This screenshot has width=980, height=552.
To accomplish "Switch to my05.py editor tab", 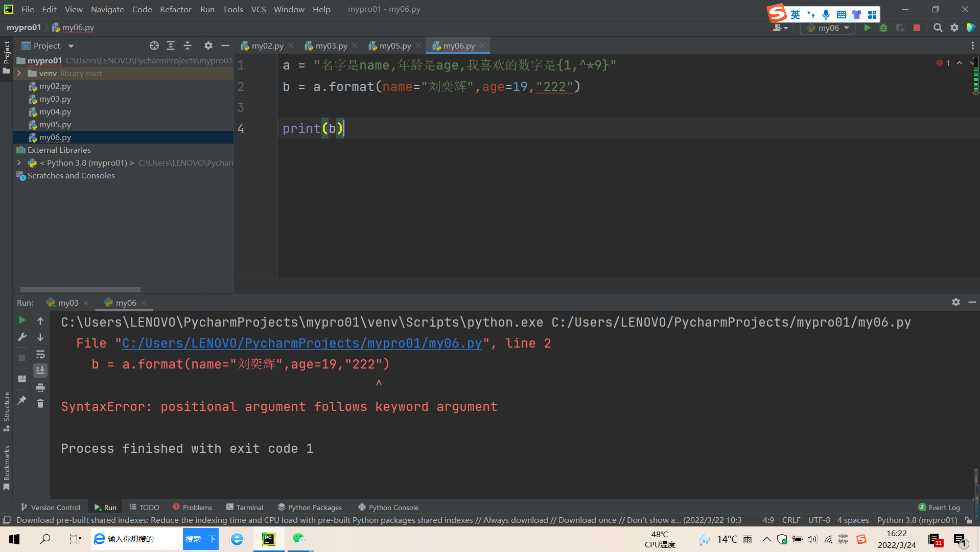I will pos(395,46).
